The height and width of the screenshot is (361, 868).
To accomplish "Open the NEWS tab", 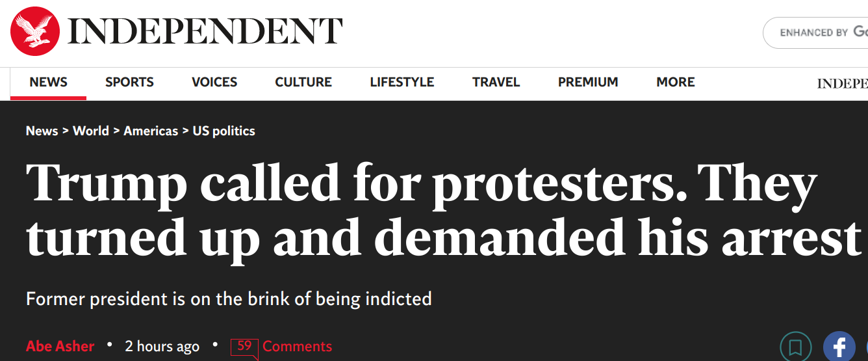I will click(x=48, y=82).
